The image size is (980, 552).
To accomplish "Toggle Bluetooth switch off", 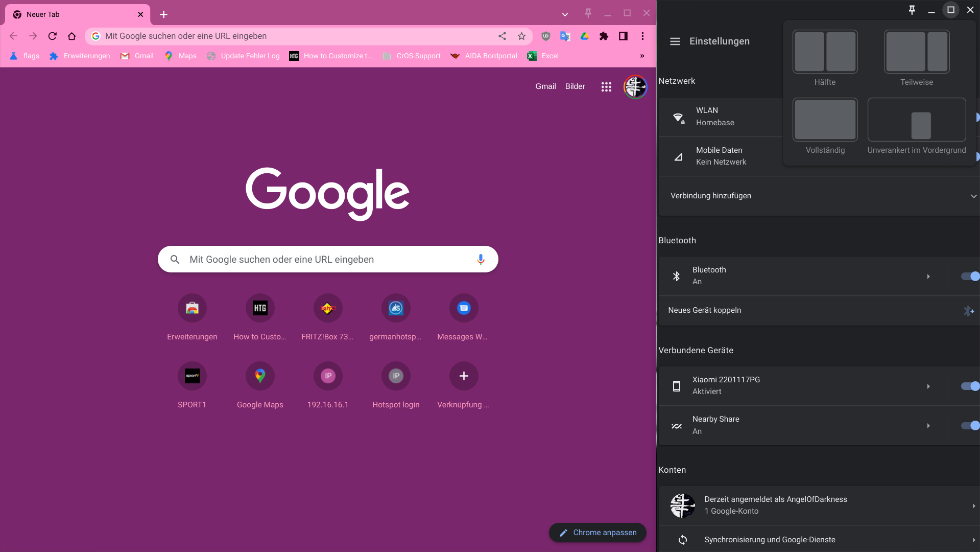I will coord(969,277).
